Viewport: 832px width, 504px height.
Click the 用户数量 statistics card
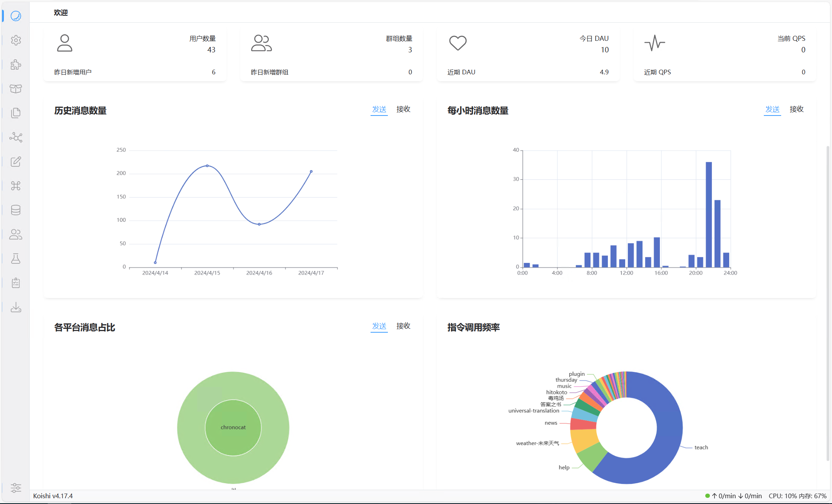point(135,54)
